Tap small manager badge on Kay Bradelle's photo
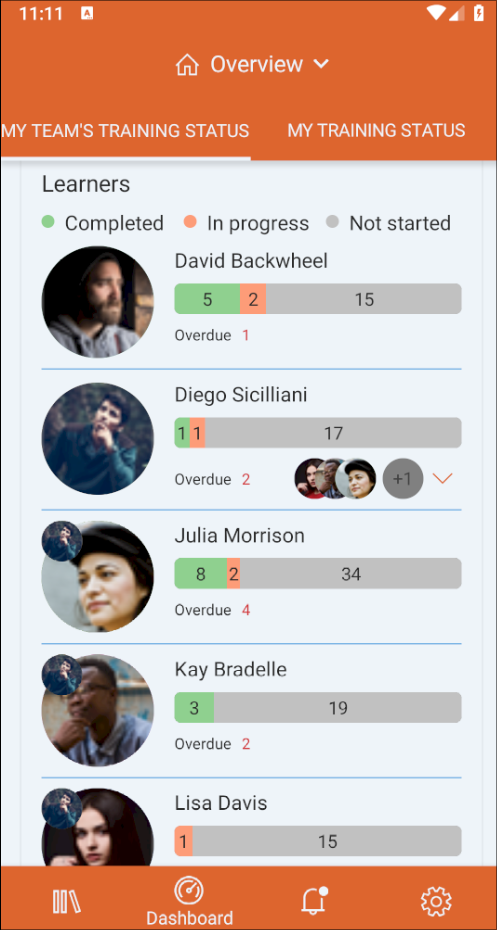The width and height of the screenshot is (497, 930). pyautogui.click(x=62, y=675)
